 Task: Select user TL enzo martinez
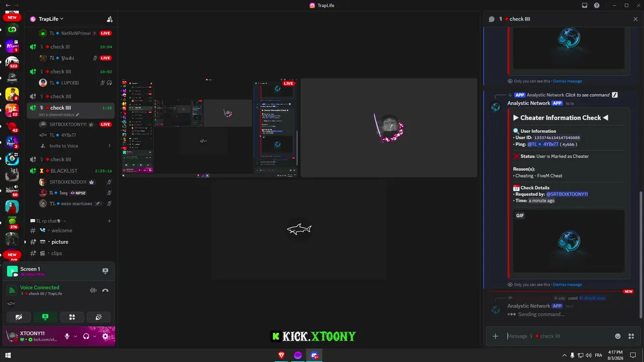tap(75, 204)
